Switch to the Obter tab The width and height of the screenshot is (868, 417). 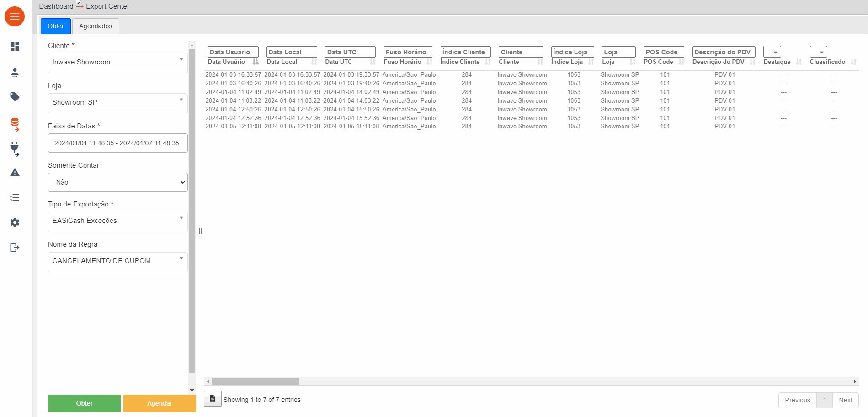[x=56, y=26]
